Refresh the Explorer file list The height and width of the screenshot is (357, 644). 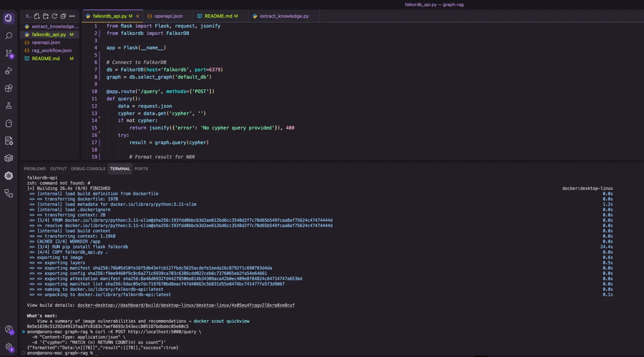click(54, 16)
